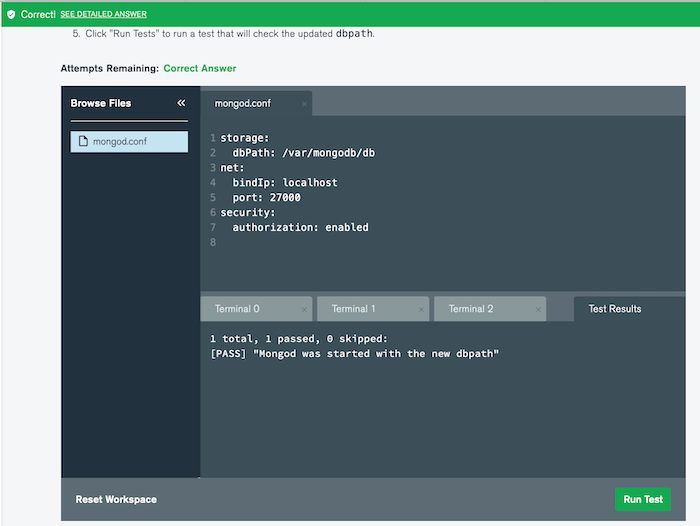
Task: Collapse the Browse Files panel
Action: tap(181, 103)
